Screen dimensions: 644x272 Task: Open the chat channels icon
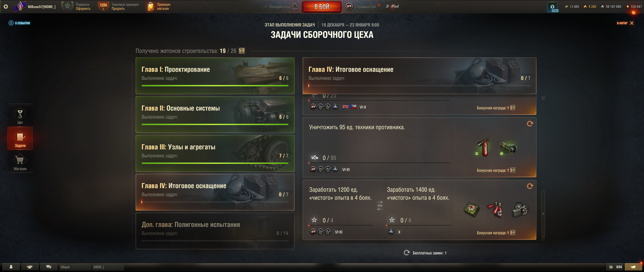[x=49, y=267]
